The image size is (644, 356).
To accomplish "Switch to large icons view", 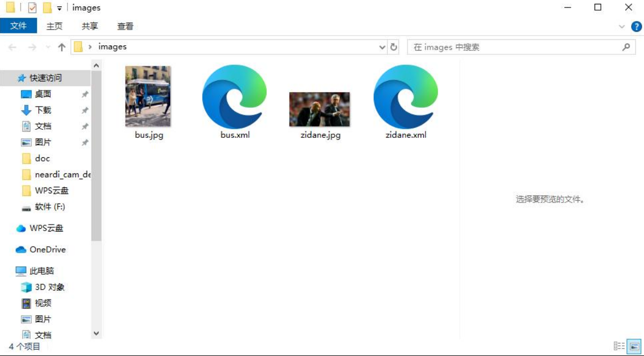I will coord(634,346).
